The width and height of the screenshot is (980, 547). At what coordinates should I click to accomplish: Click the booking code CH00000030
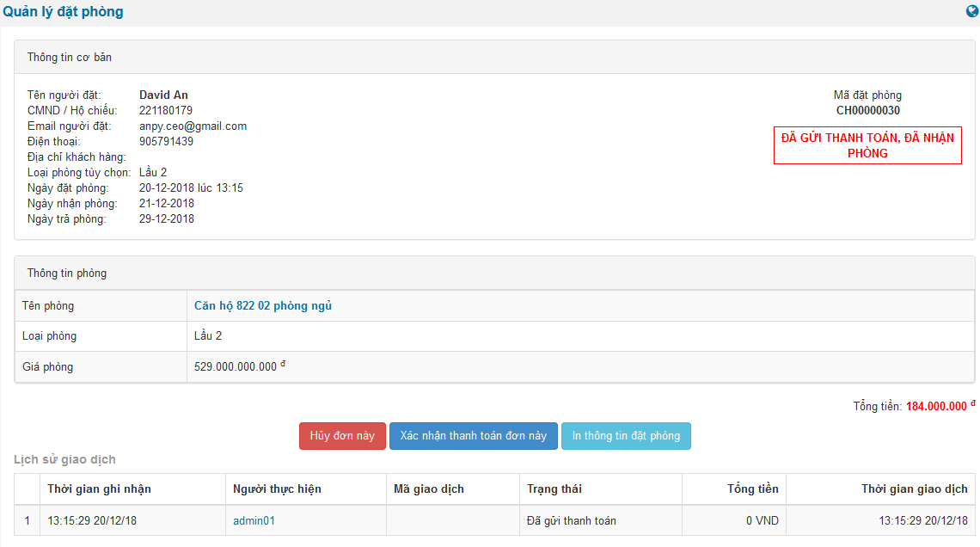pos(867,110)
